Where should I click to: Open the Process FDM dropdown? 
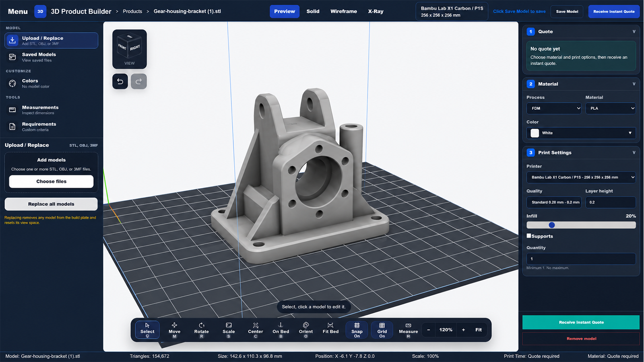point(554,108)
